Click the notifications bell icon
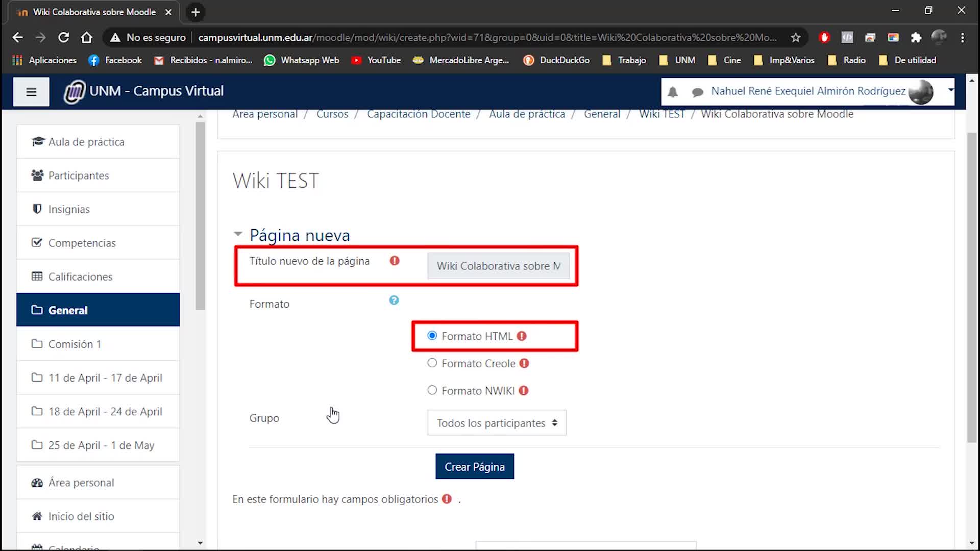 pyautogui.click(x=673, y=92)
